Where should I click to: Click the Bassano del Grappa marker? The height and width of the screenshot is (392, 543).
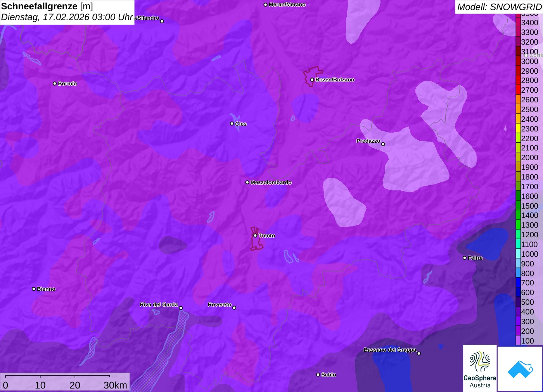click(x=419, y=353)
